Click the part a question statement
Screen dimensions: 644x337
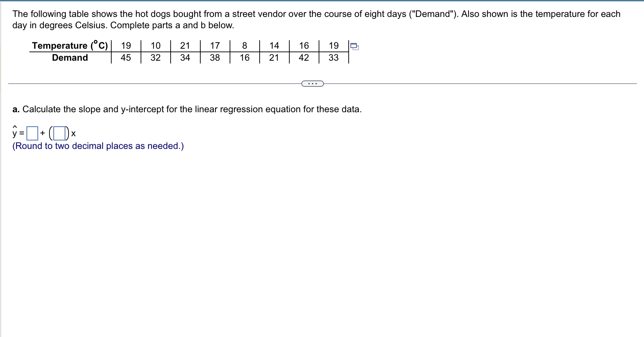[x=187, y=109]
